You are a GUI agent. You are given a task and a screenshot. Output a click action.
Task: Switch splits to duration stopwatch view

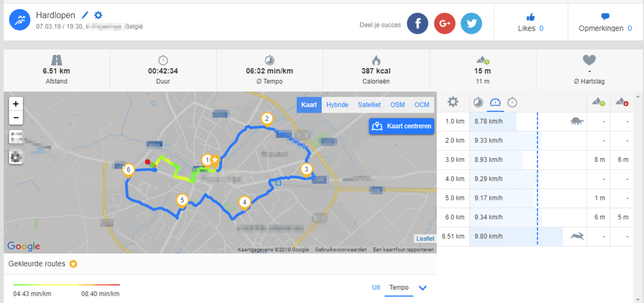point(513,102)
